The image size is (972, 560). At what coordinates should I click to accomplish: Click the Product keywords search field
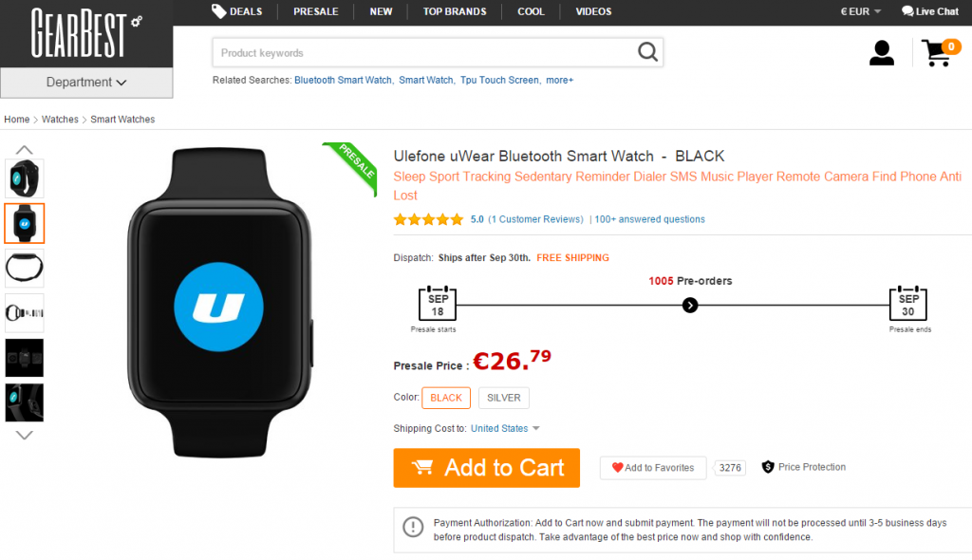coord(424,53)
